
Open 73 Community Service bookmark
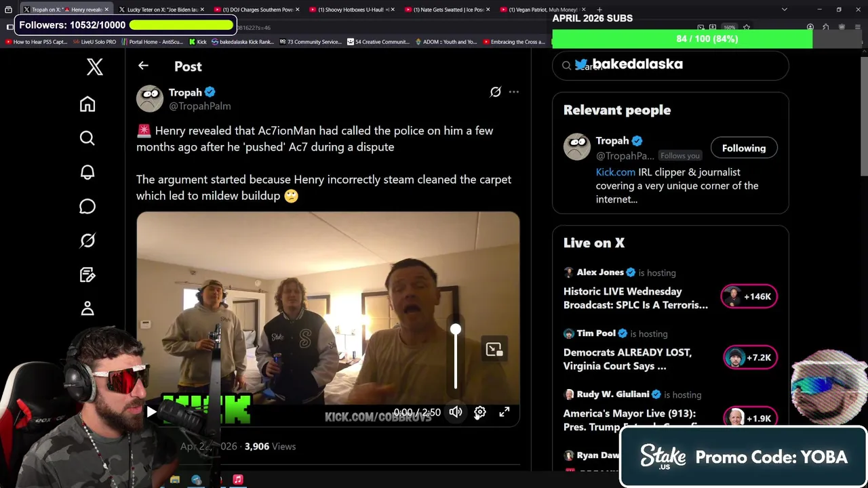coord(310,42)
